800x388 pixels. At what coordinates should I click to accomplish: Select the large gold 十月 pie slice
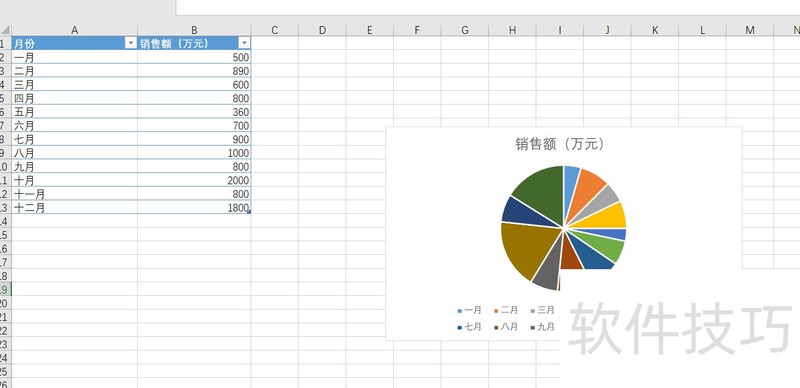coord(526,247)
